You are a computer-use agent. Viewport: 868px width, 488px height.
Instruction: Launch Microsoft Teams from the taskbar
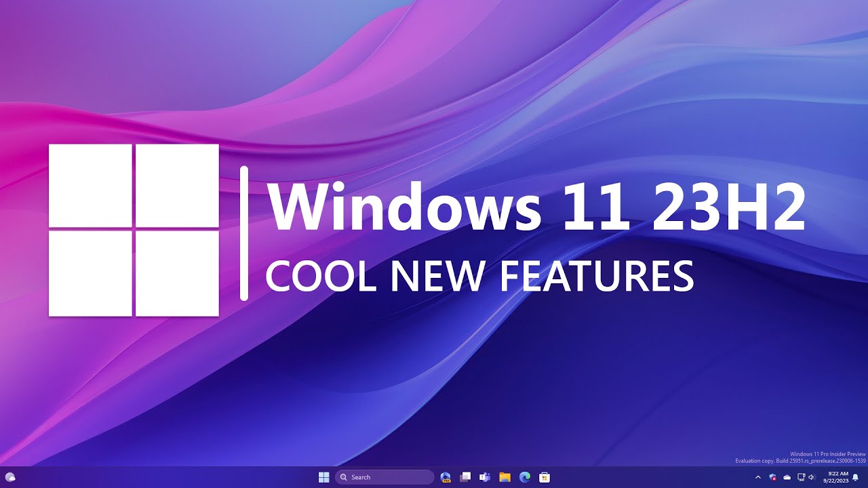pyautogui.click(x=485, y=477)
